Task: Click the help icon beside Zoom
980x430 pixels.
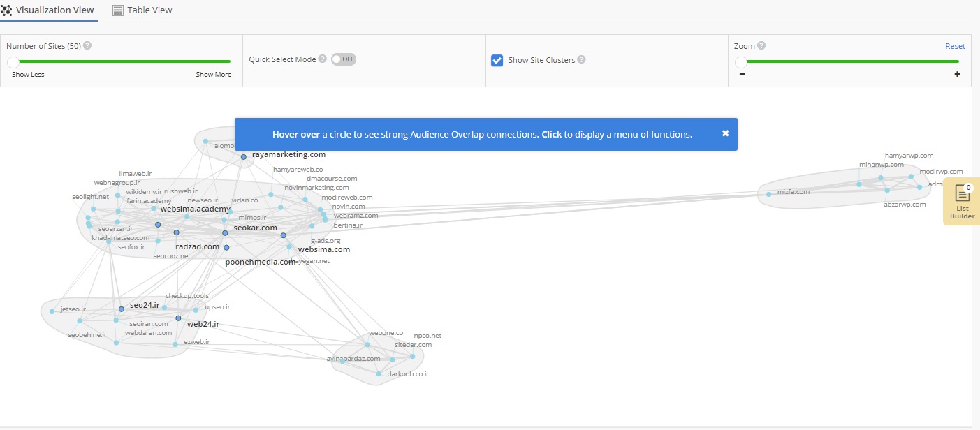Action: pos(761,46)
